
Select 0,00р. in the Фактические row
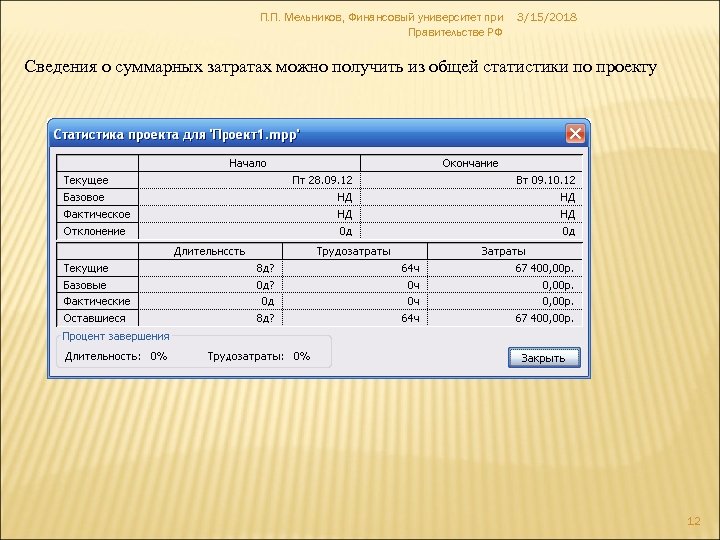tap(558, 301)
